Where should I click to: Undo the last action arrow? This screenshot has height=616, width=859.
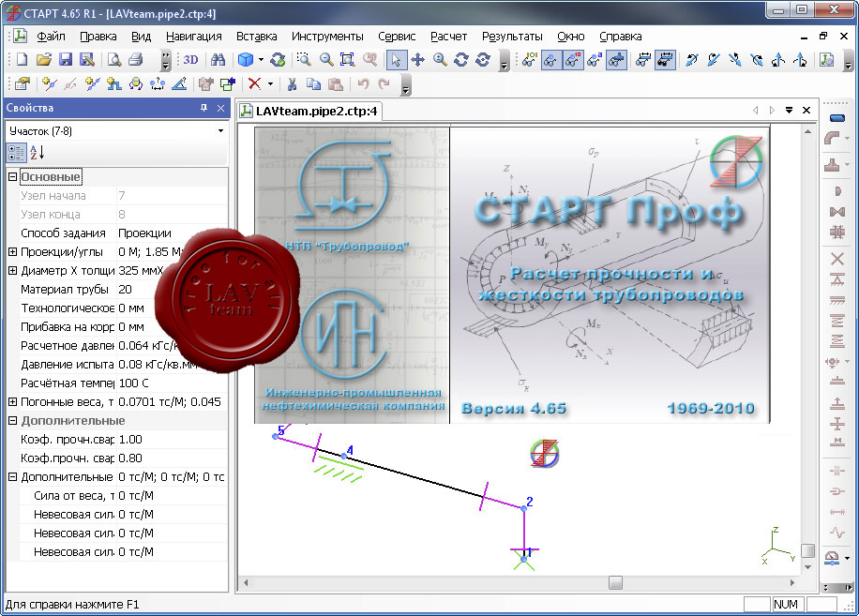[363, 83]
